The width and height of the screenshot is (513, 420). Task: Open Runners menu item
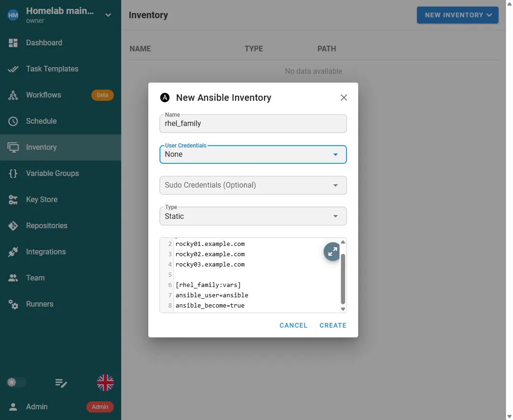(x=61, y=304)
